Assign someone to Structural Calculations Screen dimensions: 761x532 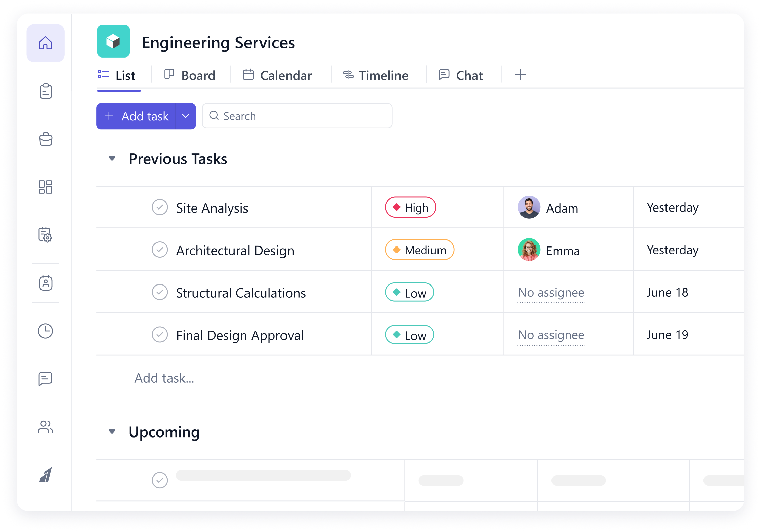coord(551,293)
